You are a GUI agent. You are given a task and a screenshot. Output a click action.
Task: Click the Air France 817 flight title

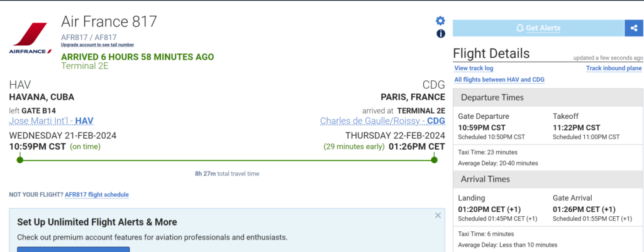(x=109, y=21)
